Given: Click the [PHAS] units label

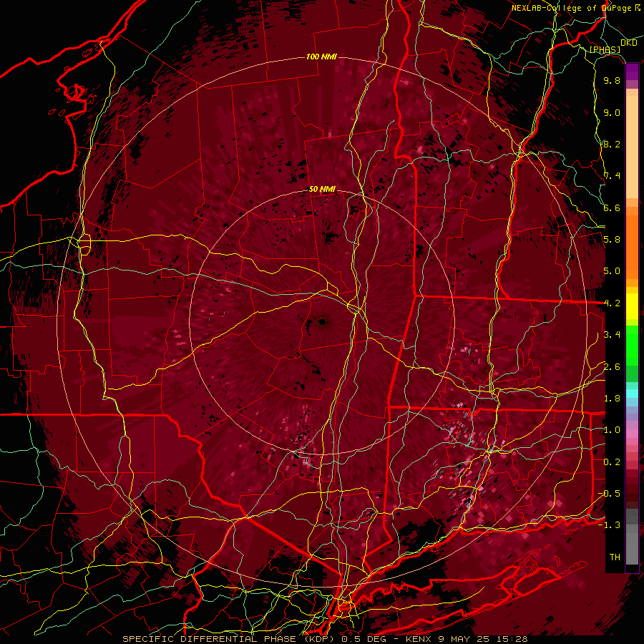Looking at the screenshot, I should pyautogui.click(x=605, y=49).
